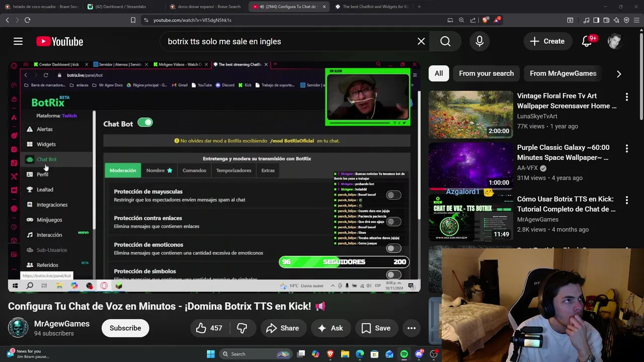Clear the YouTube search box text
This screenshot has height=362, width=644.
(x=421, y=41)
